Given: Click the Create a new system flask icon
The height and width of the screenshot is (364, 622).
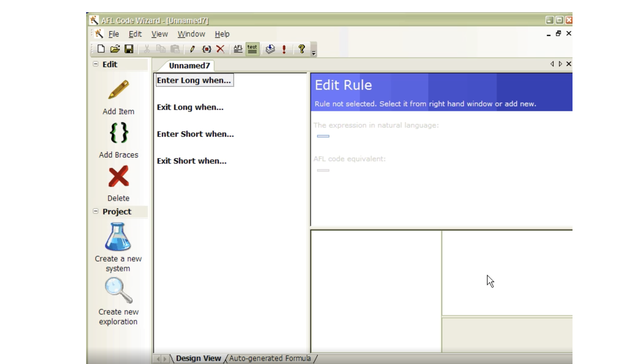Looking at the screenshot, I should tap(118, 237).
